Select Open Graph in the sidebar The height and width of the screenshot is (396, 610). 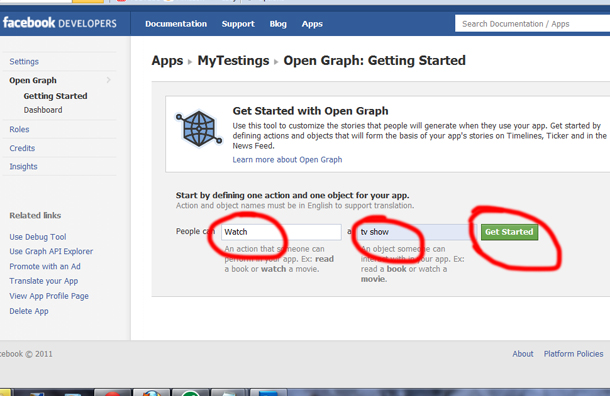pyautogui.click(x=33, y=80)
